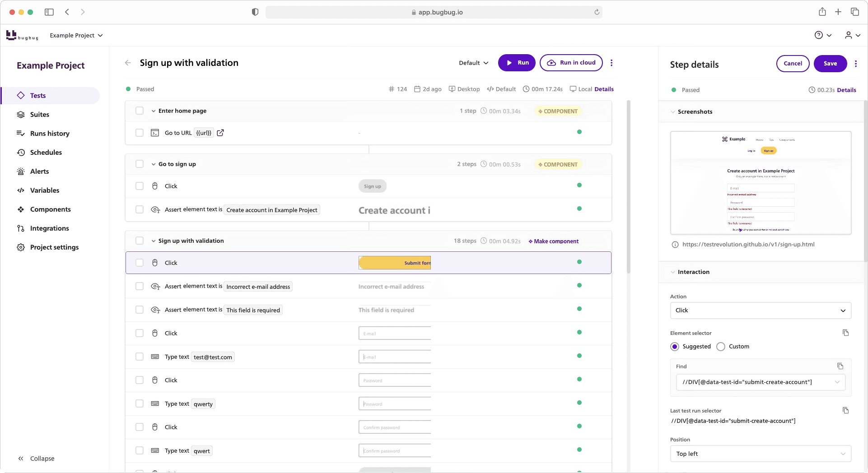Check the Sign up with validation group checkbox
The image size is (868, 473).
tap(140, 241)
